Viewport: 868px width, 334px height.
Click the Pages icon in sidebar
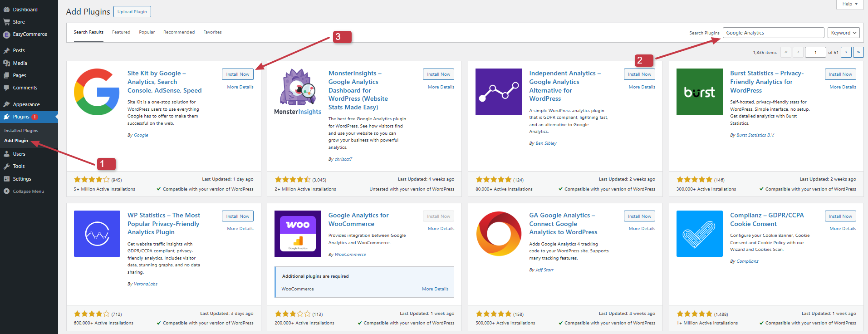point(6,75)
